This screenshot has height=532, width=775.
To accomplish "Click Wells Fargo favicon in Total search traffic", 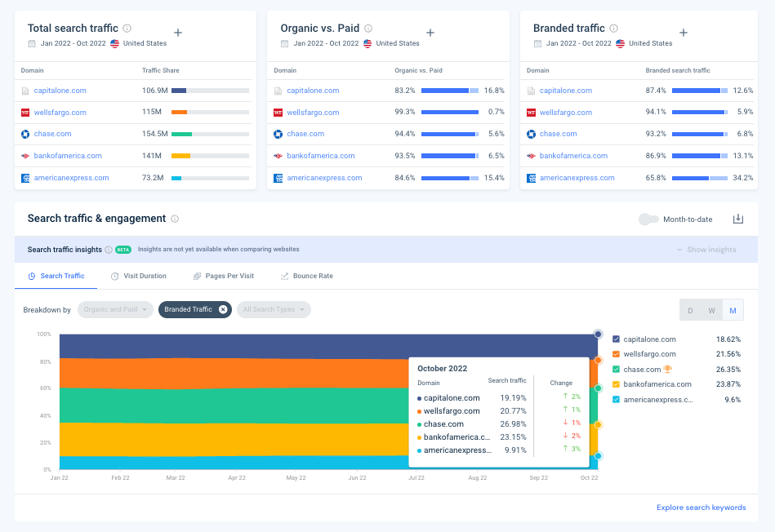I will [x=25, y=113].
